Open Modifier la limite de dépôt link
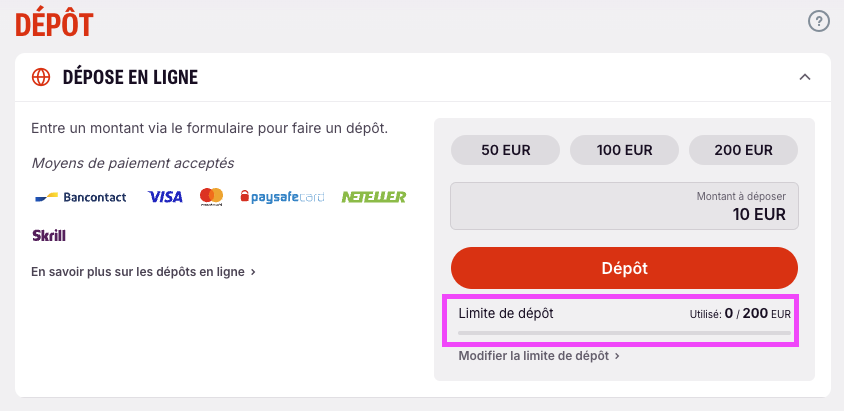Screen dimensions: 844x411 tap(539, 355)
